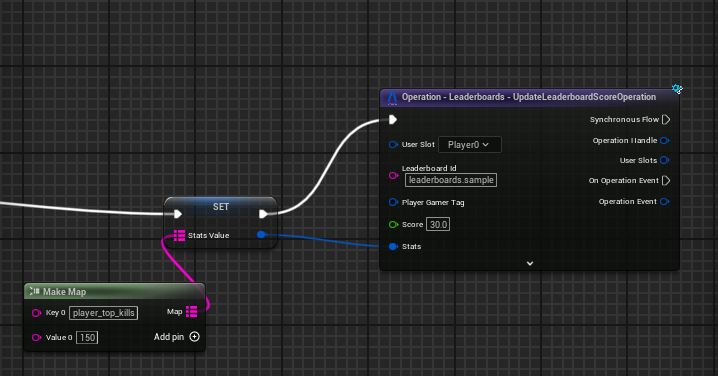
Task: Click the Score value field
Action: tap(438, 224)
